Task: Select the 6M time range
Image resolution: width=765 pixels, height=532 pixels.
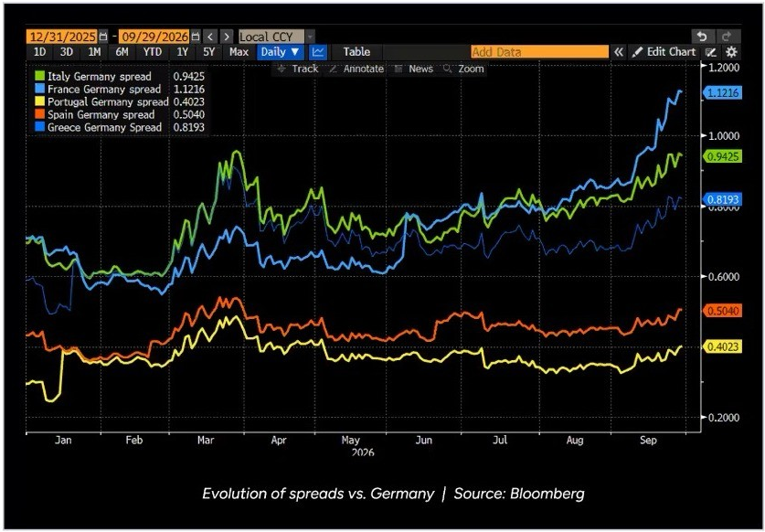Action: [122, 52]
